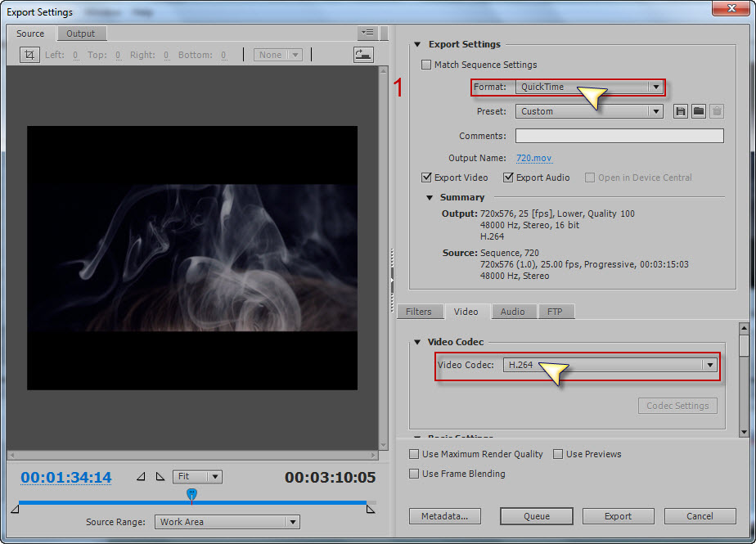The width and height of the screenshot is (756, 544).
Task: Click the video settings scrollbar up arrow
Action: point(744,328)
